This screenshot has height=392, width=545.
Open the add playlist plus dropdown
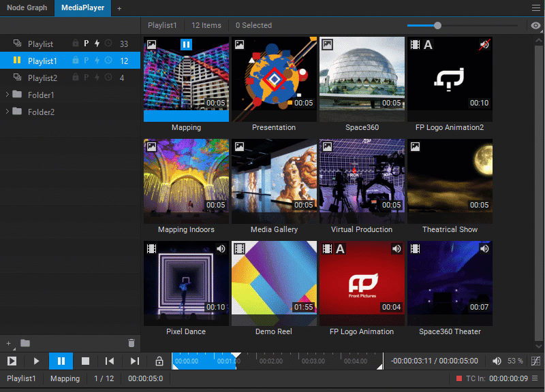[x=10, y=344]
